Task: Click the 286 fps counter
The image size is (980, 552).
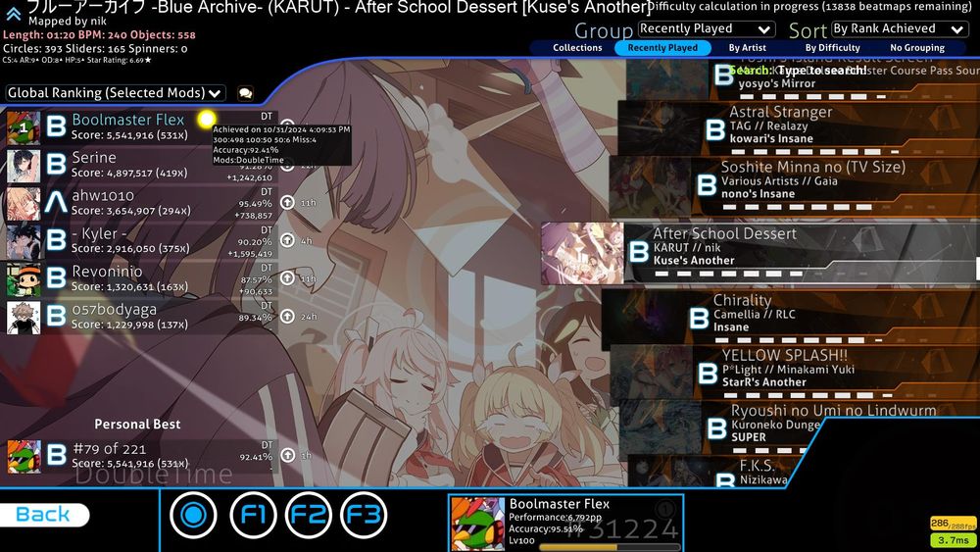Action: coord(954,524)
